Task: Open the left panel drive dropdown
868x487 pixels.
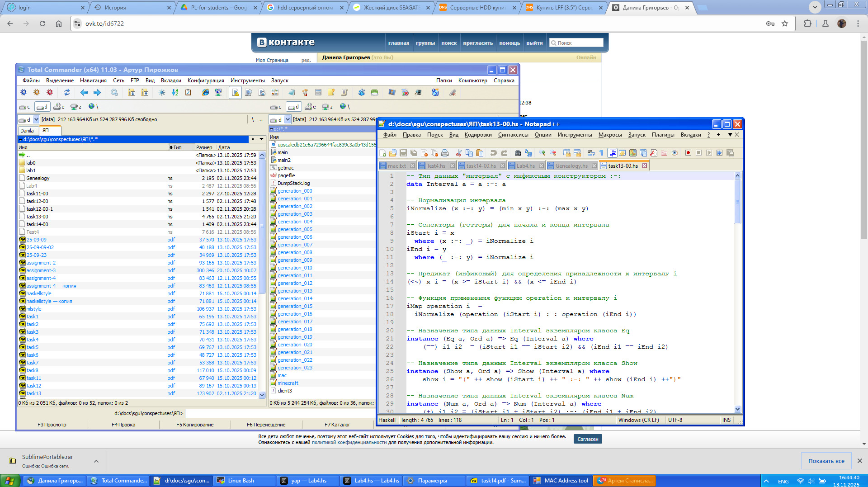Action: click(36, 120)
